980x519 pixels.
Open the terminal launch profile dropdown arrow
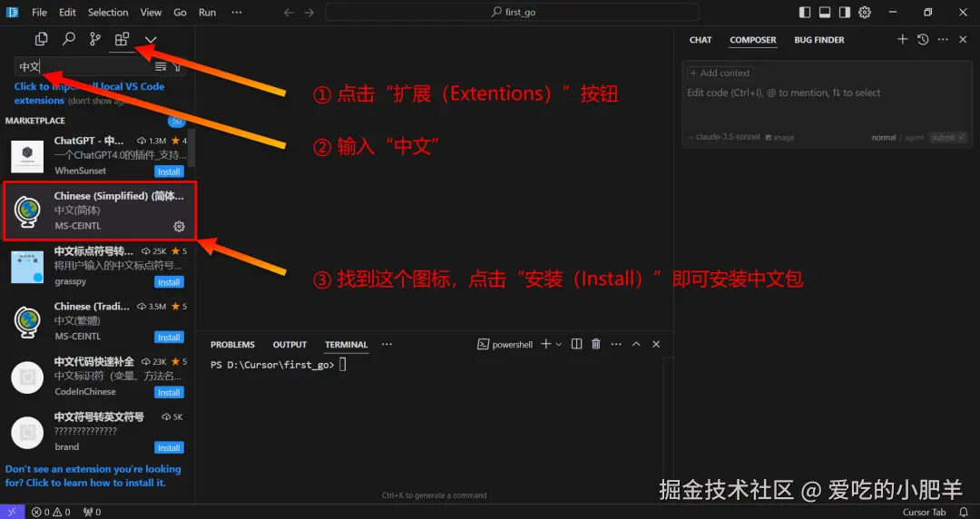click(x=559, y=345)
